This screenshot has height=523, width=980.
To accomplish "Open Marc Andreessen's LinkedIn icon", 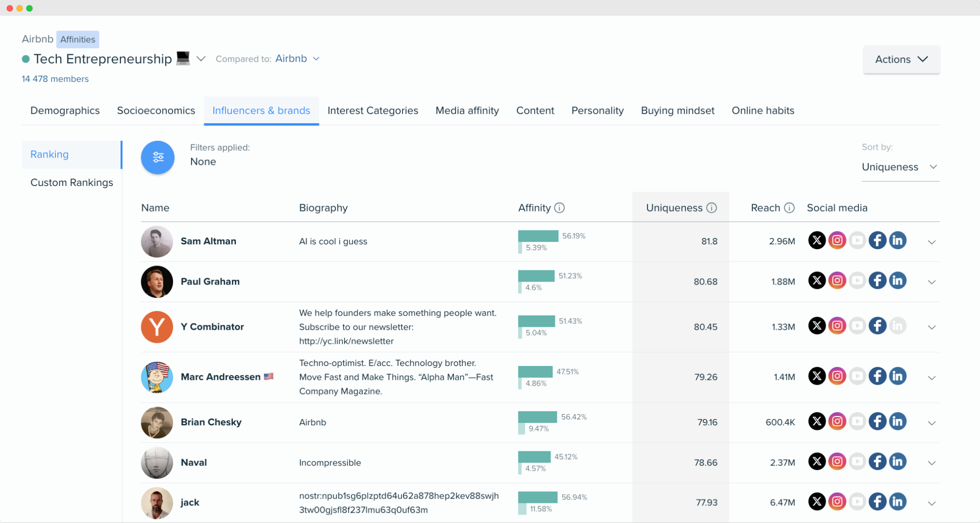I will [898, 376].
